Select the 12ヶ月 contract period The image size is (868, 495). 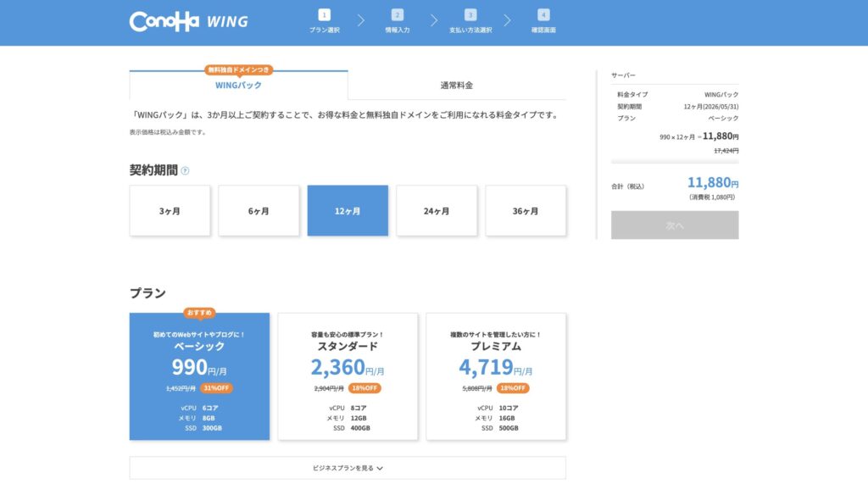(x=348, y=211)
